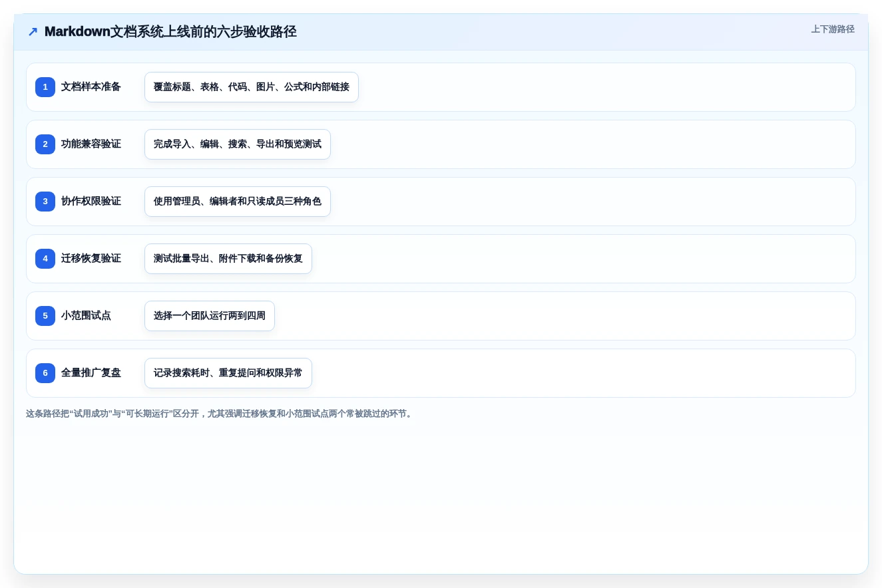Screen dimensions: 882x588
Task: Select step number badge 3
Action: (x=45, y=202)
